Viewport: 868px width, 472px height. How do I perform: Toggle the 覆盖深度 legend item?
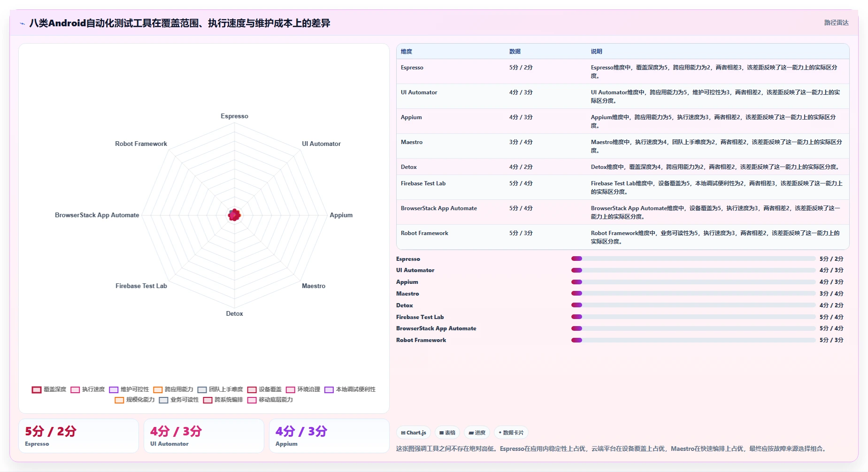tap(49, 389)
